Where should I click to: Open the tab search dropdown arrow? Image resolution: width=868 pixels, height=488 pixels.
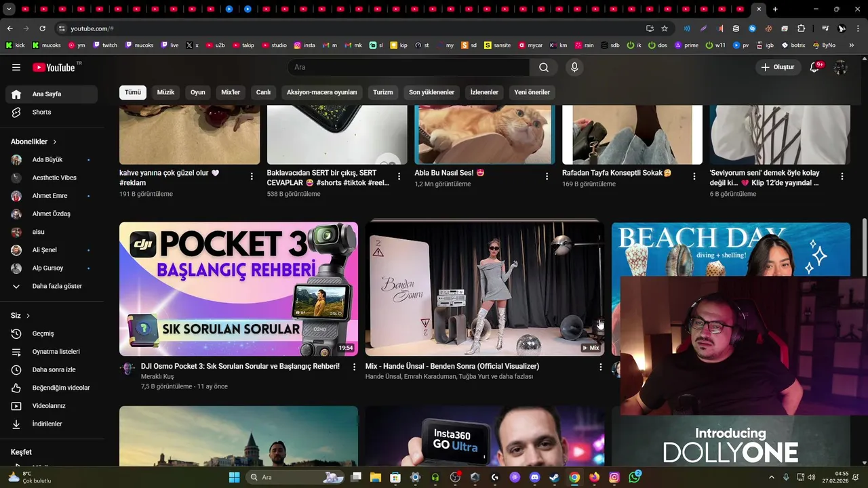(9, 9)
